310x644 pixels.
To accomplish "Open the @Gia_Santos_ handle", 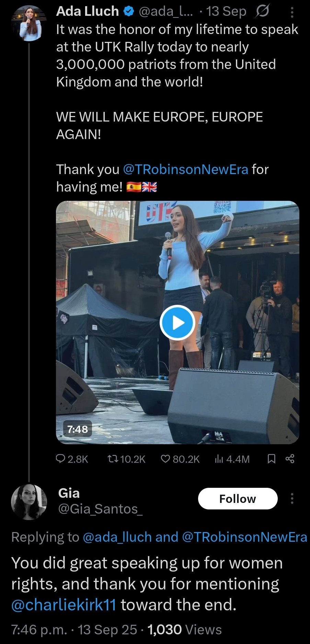I will tap(100, 509).
